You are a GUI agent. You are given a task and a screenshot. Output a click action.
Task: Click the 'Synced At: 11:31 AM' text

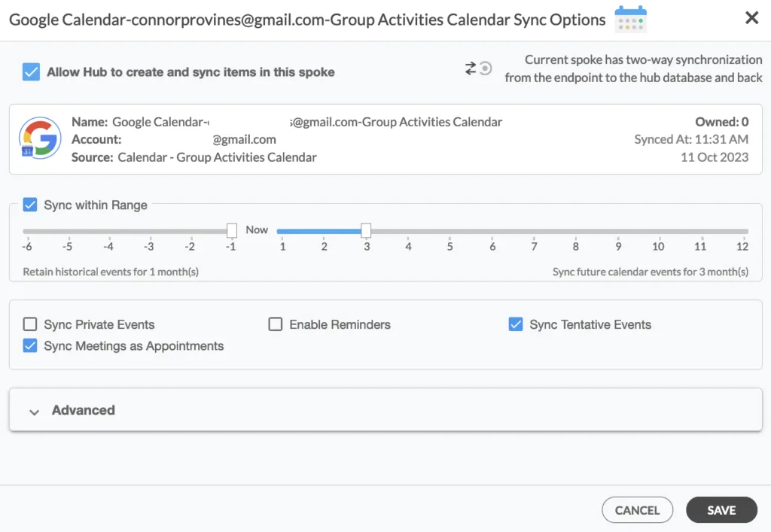tap(691, 139)
